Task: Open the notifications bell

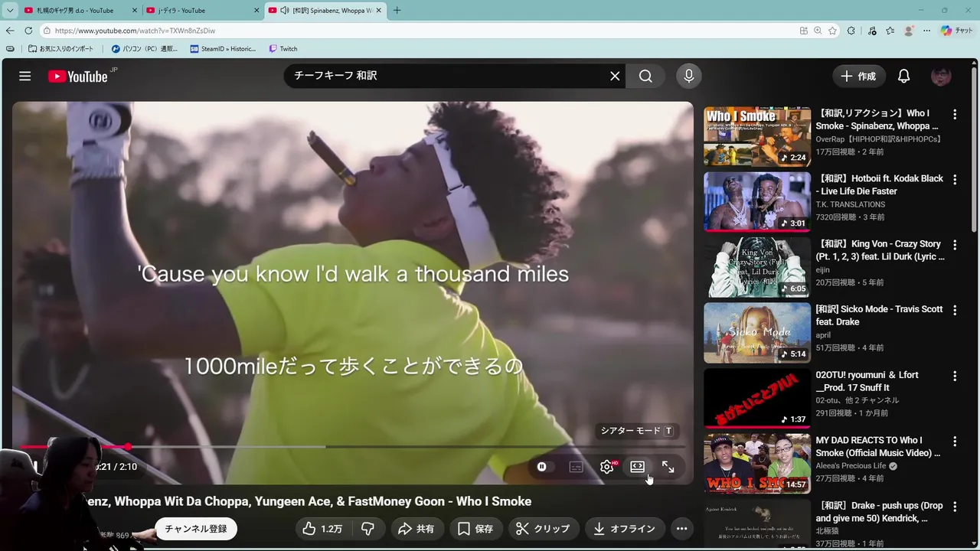Action: (904, 76)
